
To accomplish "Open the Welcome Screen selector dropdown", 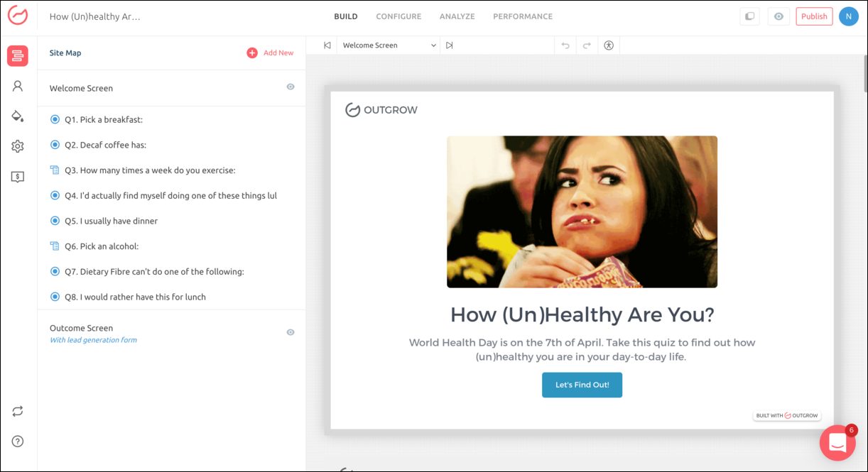I will [x=388, y=45].
